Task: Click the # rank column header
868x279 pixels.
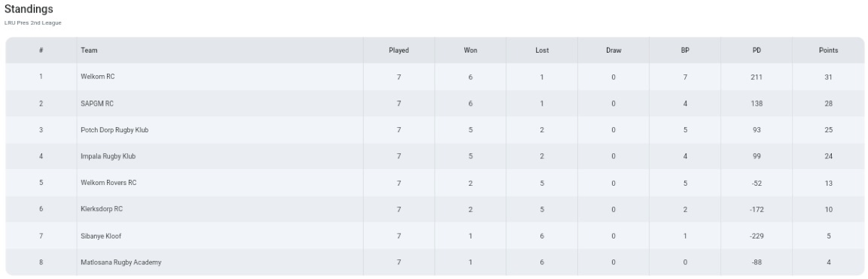Action: 41,51
